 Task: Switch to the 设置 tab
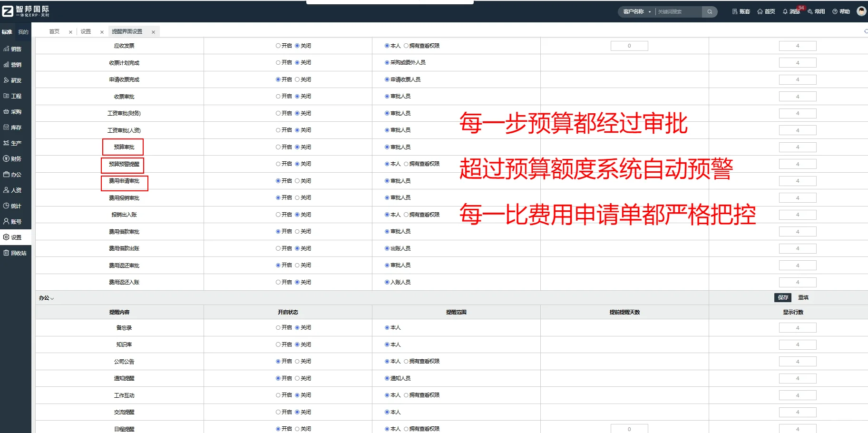coord(86,31)
